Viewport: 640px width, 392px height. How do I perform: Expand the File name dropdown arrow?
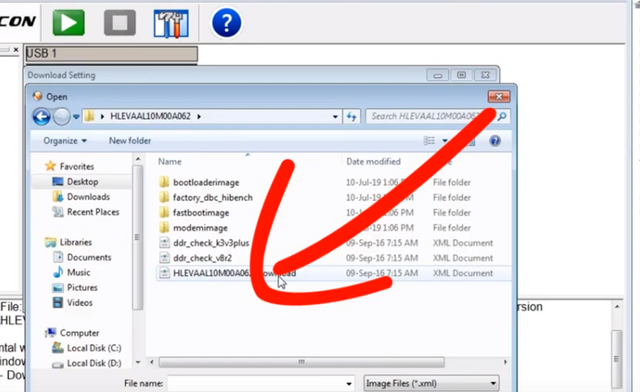coord(349,383)
